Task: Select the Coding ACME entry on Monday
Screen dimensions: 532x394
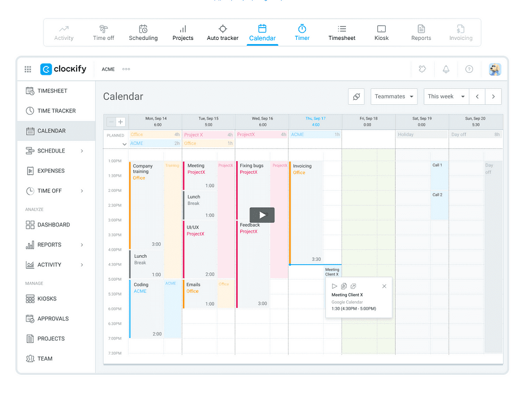Action: 146,308
